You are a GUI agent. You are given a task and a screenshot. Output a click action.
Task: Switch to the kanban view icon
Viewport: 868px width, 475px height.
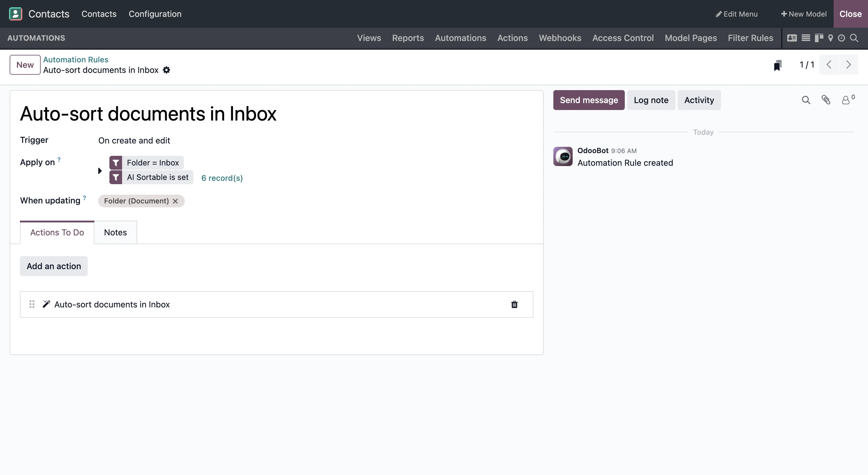[x=819, y=38]
